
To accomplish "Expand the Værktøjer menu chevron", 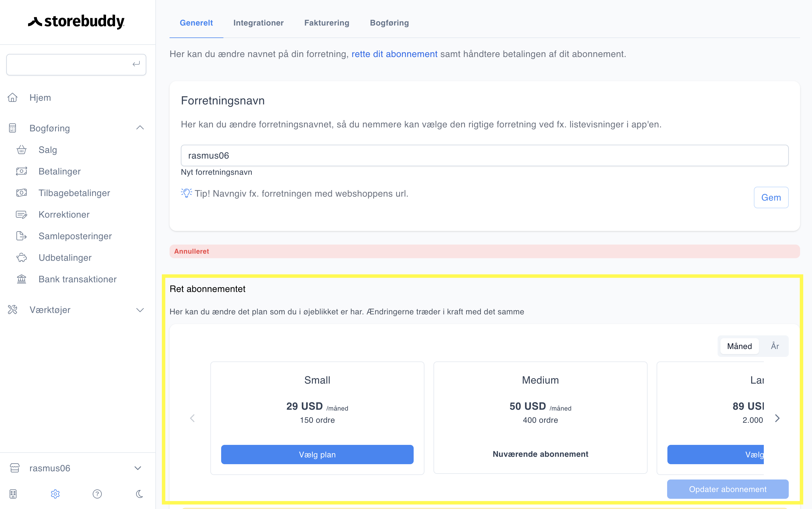I will (140, 310).
